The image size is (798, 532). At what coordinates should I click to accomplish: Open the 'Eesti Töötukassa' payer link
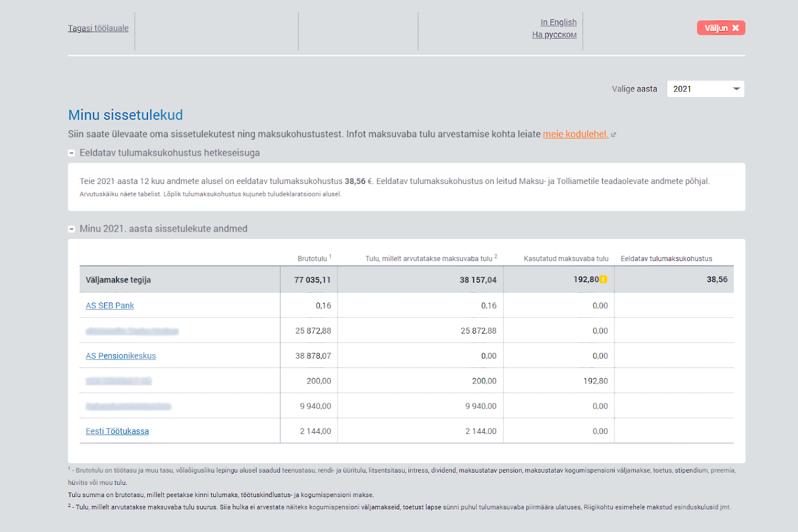tap(117, 431)
